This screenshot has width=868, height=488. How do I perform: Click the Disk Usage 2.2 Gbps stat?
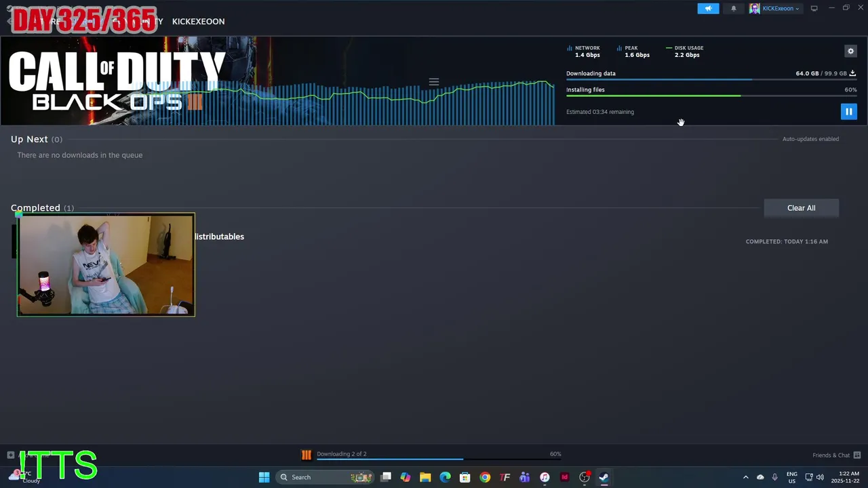(685, 52)
